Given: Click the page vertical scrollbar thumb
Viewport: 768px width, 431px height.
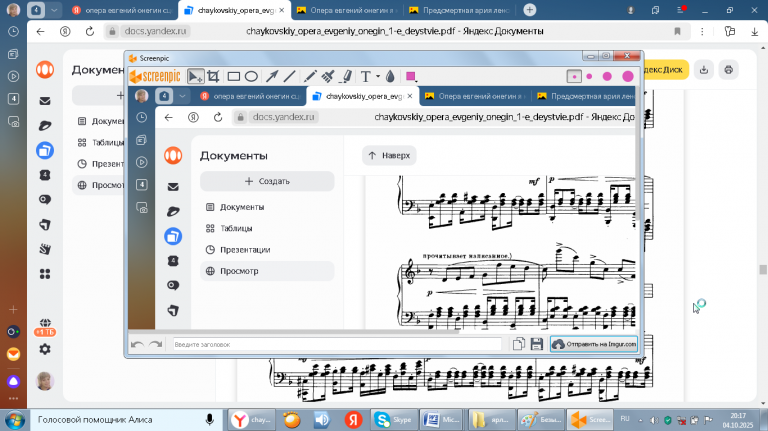Looking at the screenshot, I should (763, 270).
